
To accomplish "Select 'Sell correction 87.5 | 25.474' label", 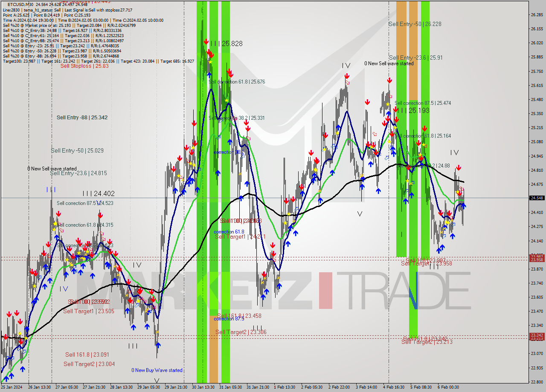I will pos(423,103).
